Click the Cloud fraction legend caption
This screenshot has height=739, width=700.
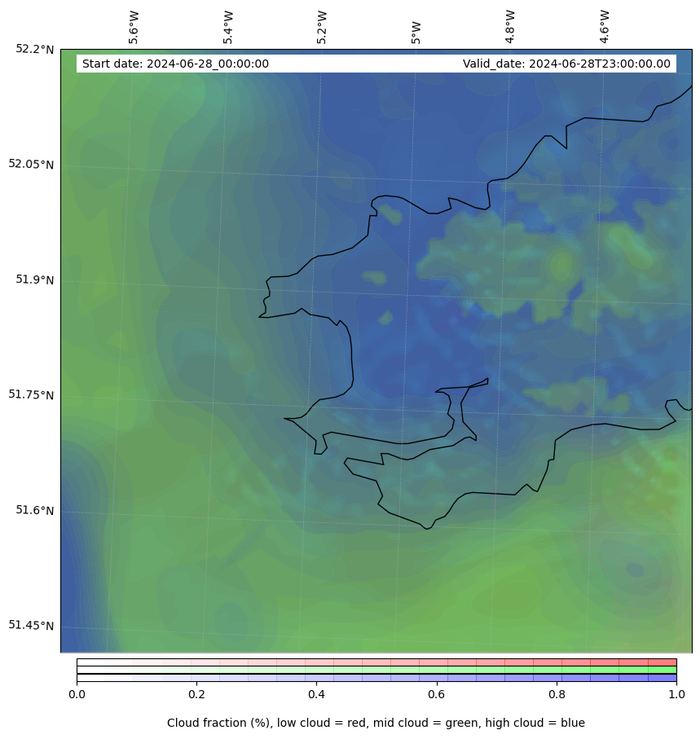tap(376, 723)
